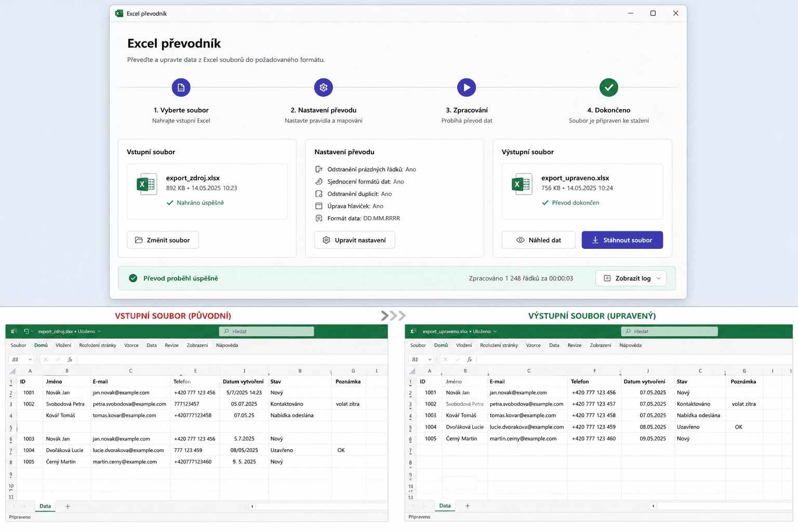
Task: Click Hledat search box in input spreadsheet
Action: [x=267, y=331]
